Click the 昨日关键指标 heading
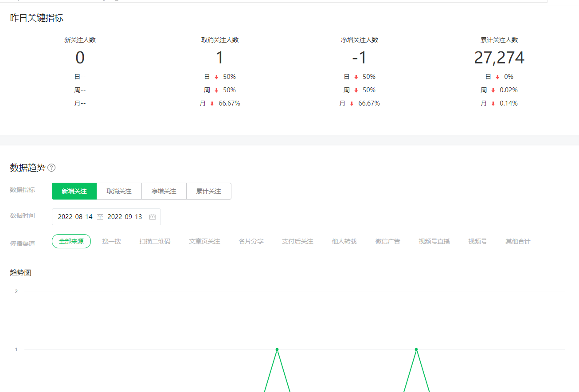 coord(37,18)
